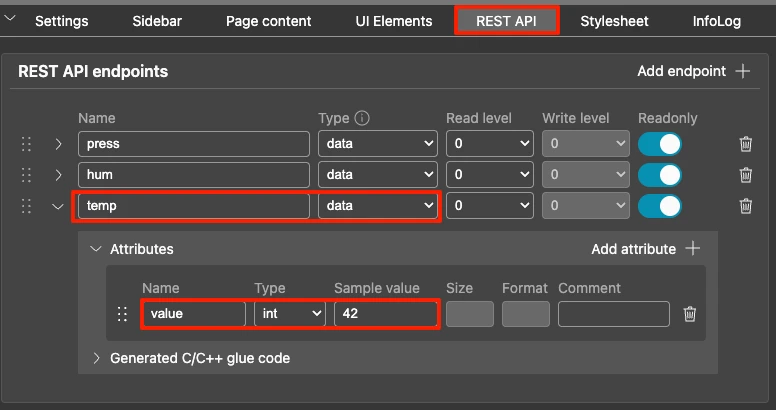Delete the temp endpoint via trash icon
This screenshot has width=776, height=410.
(x=745, y=206)
